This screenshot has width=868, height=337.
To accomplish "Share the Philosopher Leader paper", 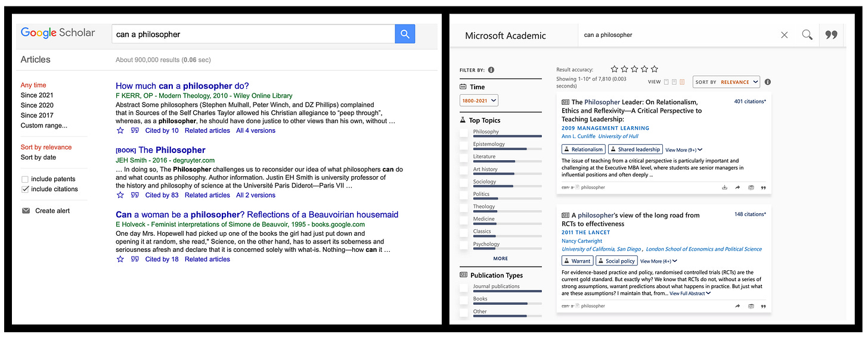I will [x=737, y=188].
